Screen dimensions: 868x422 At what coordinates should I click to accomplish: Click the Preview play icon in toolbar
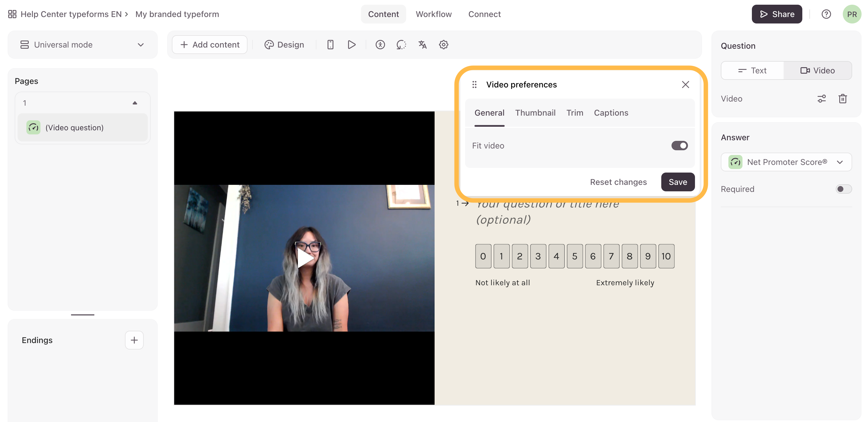click(351, 45)
